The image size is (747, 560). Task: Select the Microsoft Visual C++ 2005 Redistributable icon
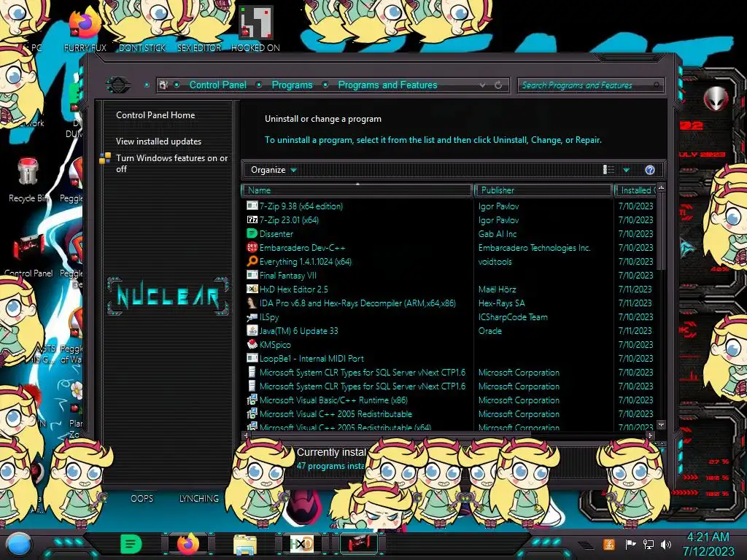252,414
